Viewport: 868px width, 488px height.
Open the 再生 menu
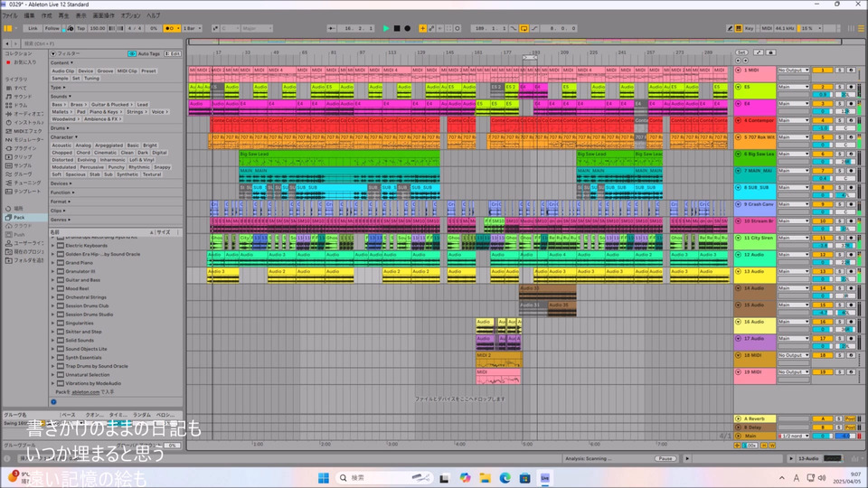(63, 15)
